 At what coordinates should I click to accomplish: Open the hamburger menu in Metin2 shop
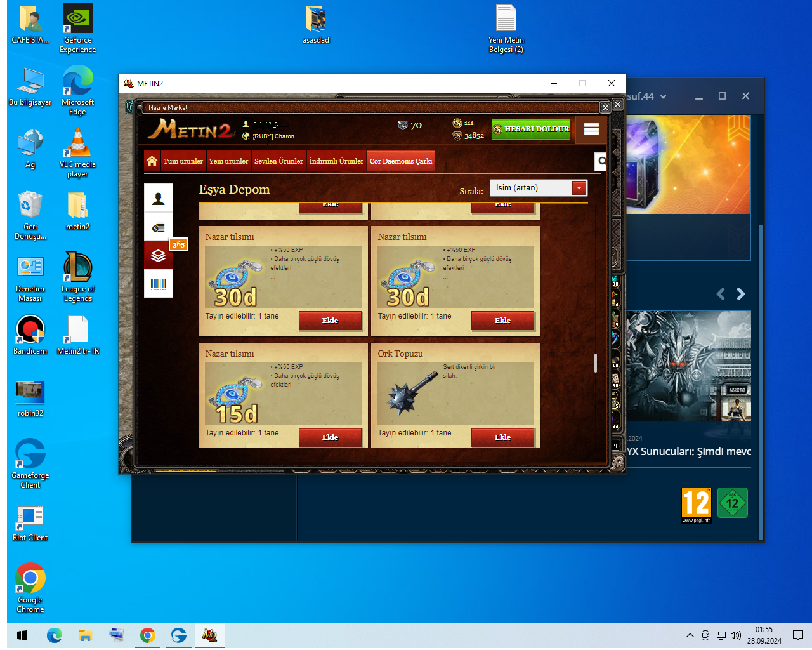pyautogui.click(x=591, y=129)
